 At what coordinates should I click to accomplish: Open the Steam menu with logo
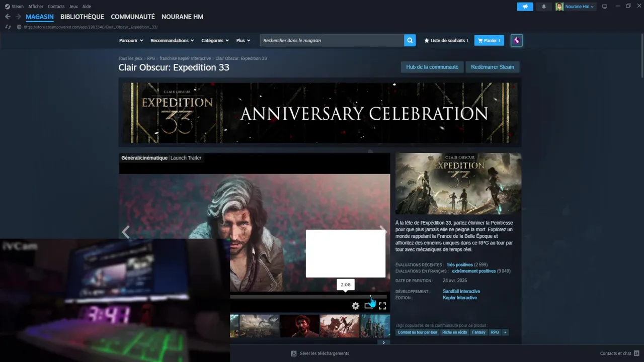pos(14,7)
